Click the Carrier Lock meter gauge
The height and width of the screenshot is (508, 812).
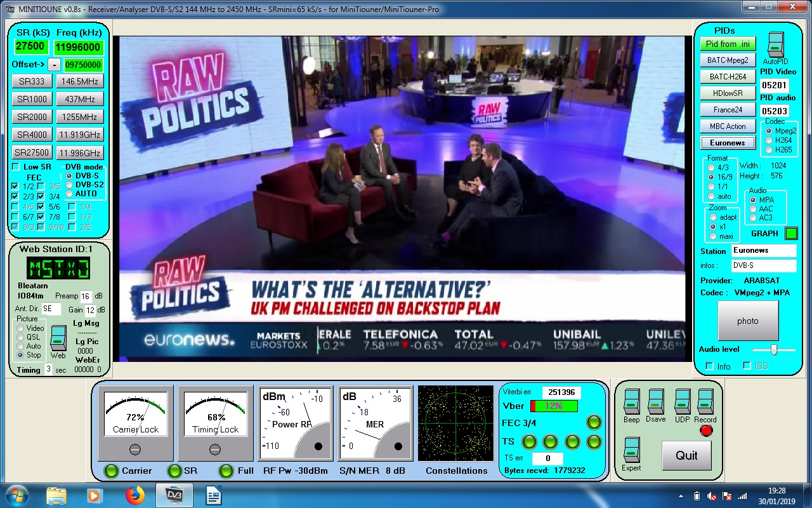click(135, 424)
